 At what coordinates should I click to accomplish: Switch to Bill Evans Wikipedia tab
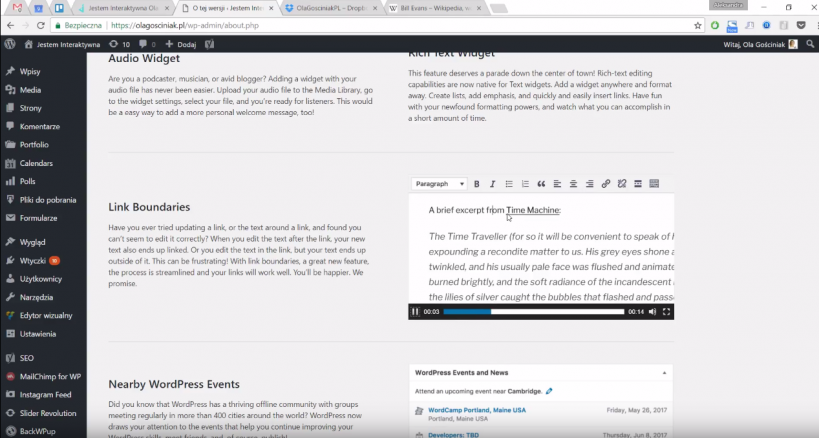click(x=436, y=8)
